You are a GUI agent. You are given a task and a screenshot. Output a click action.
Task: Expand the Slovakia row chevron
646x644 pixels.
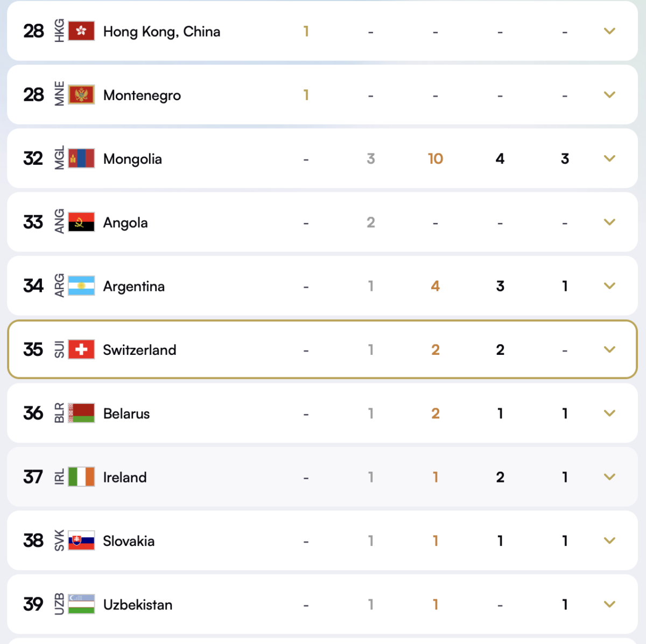pos(609,541)
